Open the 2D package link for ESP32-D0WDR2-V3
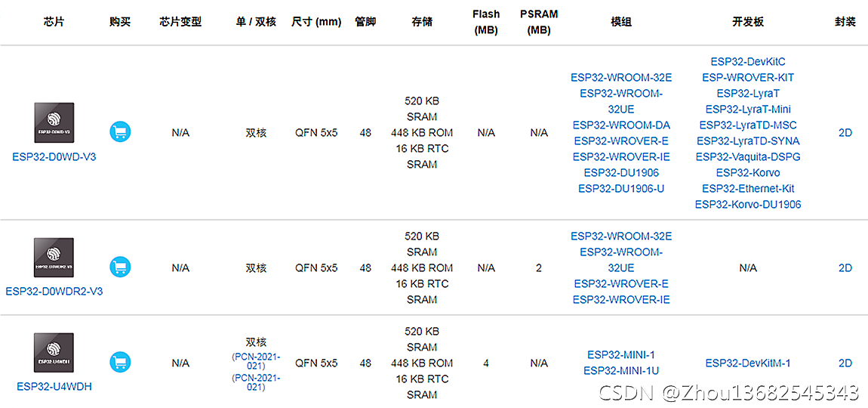 tap(845, 267)
